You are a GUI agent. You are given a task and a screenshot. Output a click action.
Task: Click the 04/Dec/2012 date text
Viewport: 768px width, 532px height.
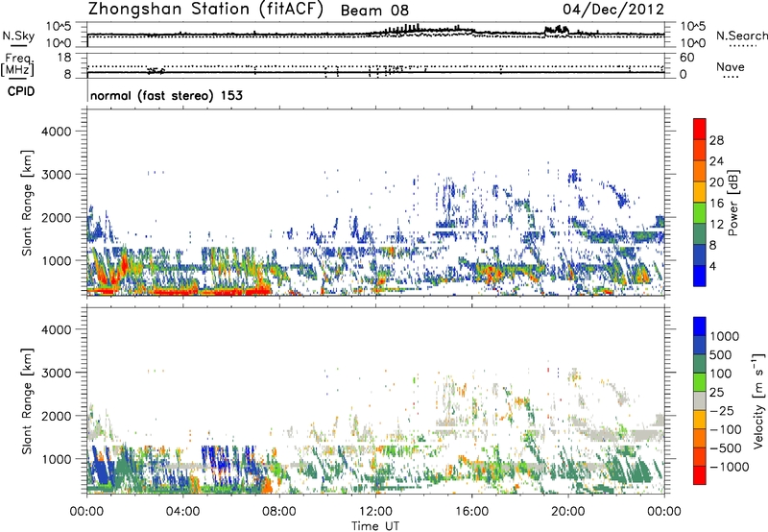(613, 10)
